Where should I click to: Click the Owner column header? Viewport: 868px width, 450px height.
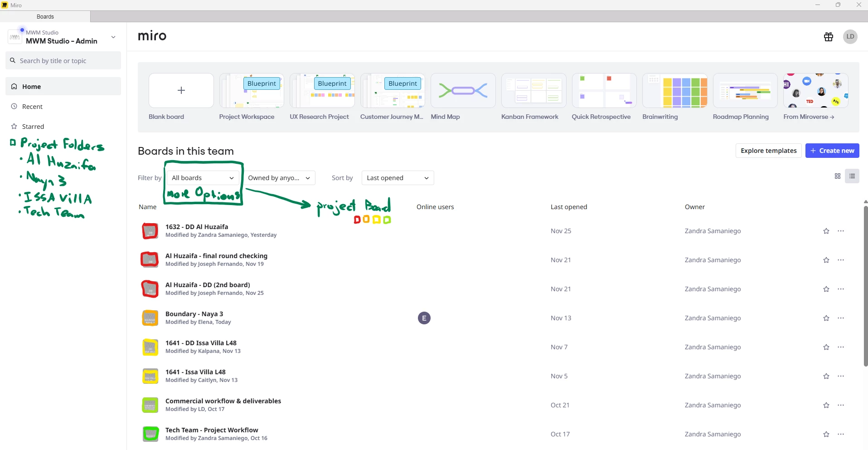click(695, 207)
